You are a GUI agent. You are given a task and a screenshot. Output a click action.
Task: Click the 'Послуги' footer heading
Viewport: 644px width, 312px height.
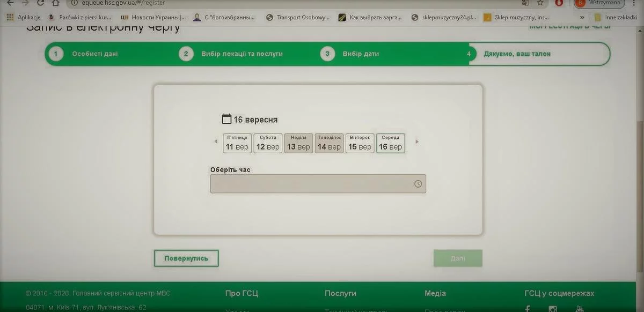(340, 293)
